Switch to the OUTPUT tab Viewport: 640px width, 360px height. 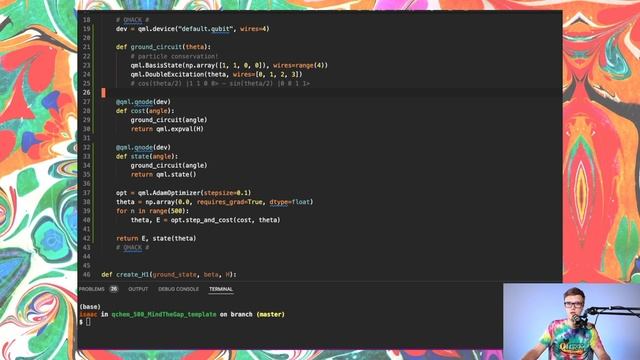(138, 289)
